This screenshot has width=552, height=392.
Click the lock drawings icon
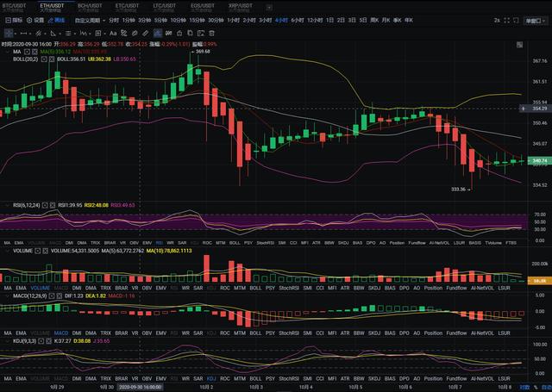click(179, 34)
